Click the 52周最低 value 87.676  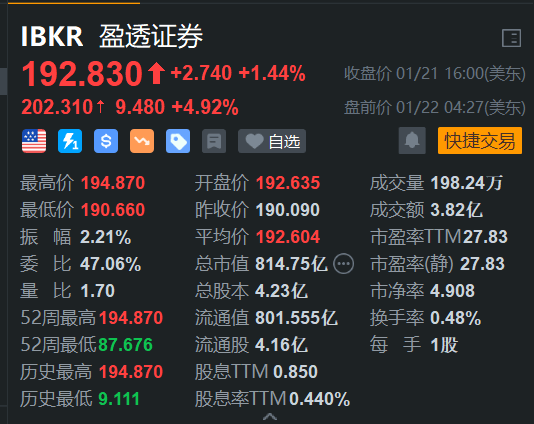[x=125, y=345]
